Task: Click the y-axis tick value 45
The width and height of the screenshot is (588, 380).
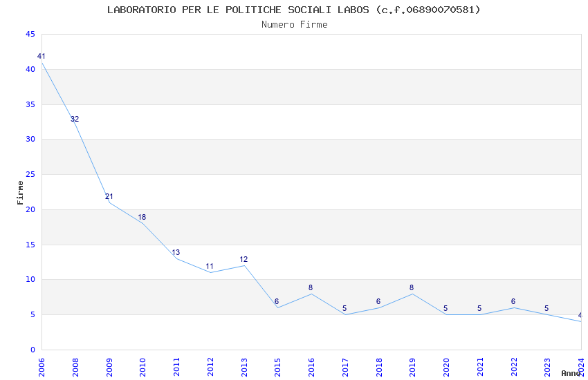Action: 30,34
